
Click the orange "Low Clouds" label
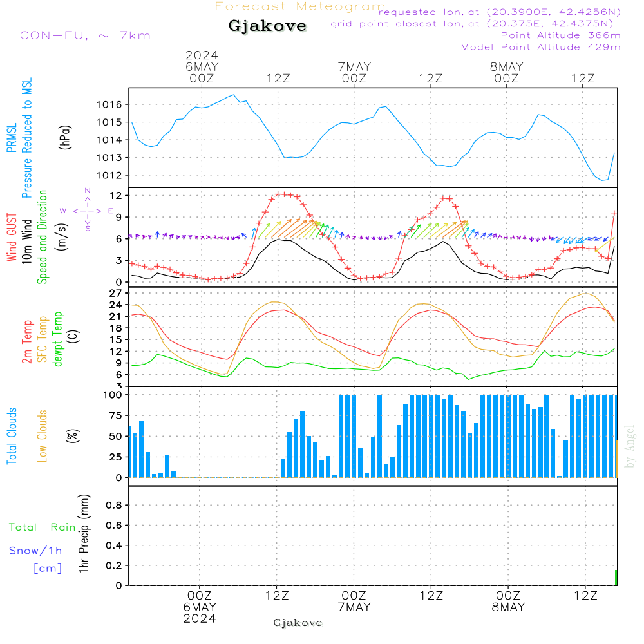[43, 436]
